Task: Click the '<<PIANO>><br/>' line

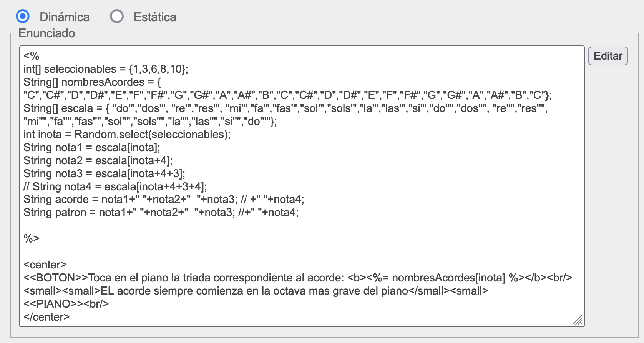Action: coord(66,304)
